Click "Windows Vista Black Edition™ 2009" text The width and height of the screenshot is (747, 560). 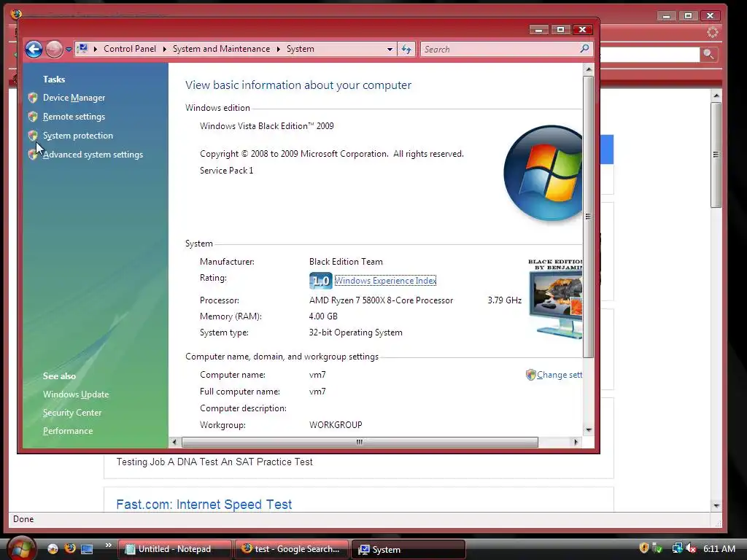(267, 126)
